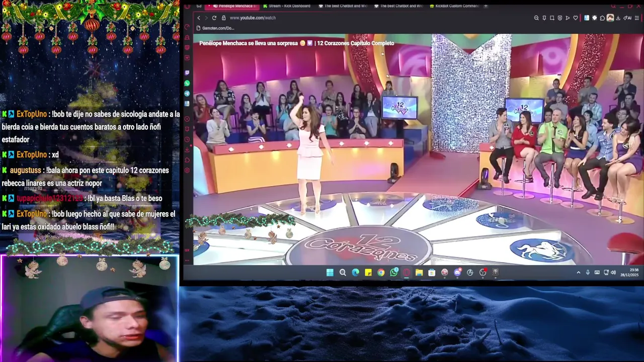Open the browser profile avatar icon
Screen dimensions: 644x362
pyautogui.click(x=610, y=18)
